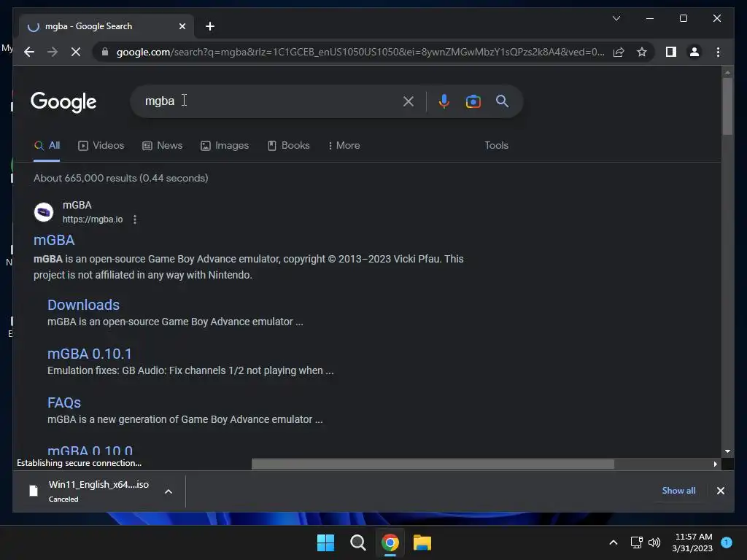Click Show all downloads
Viewport: 747px width, 560px height.
(x=678, y=491)
